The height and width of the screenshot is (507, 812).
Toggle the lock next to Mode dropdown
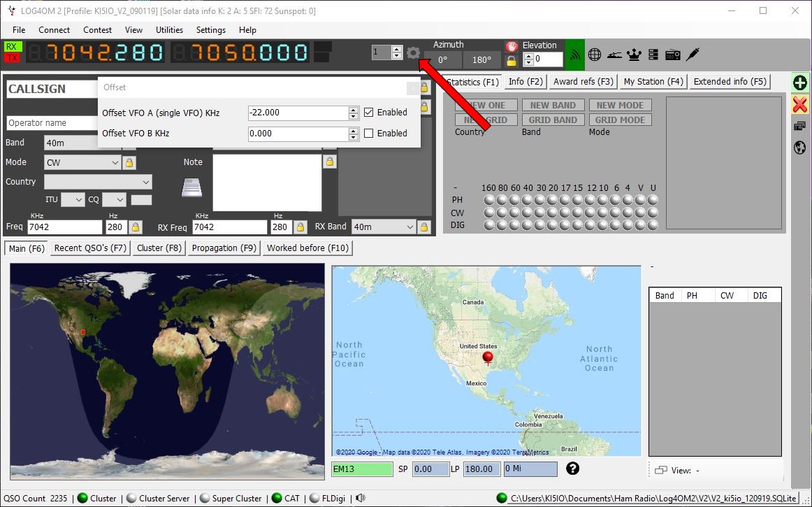pos(129,163)
